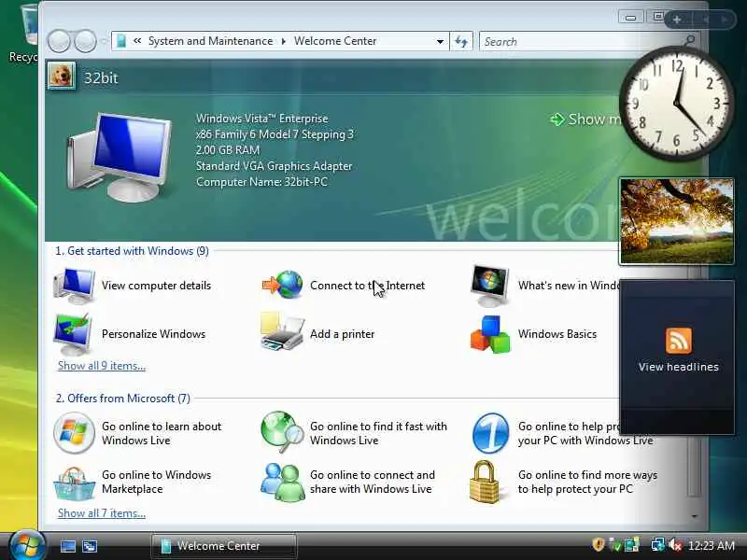
Task: Open View computer details icon
Action: tap(75, 286)
